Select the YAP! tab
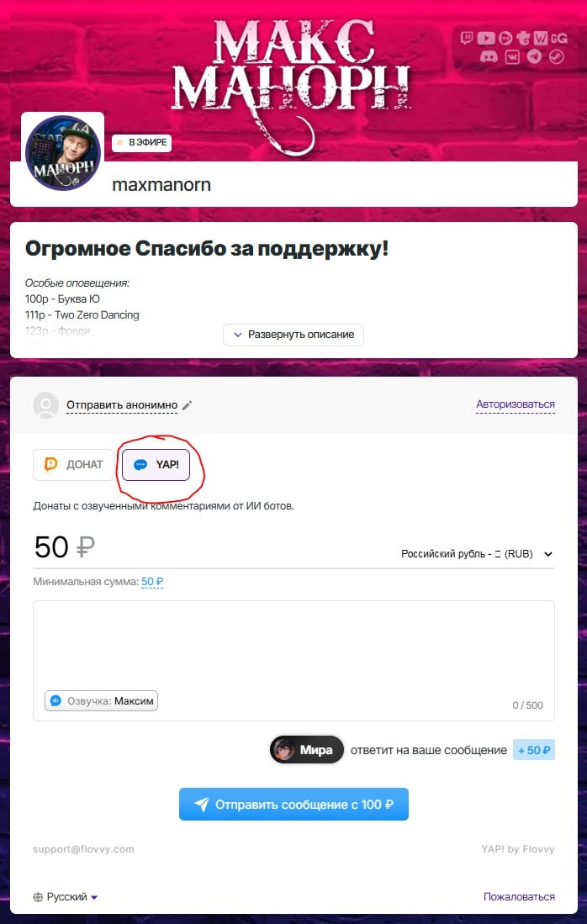 (x=156, y=464)
